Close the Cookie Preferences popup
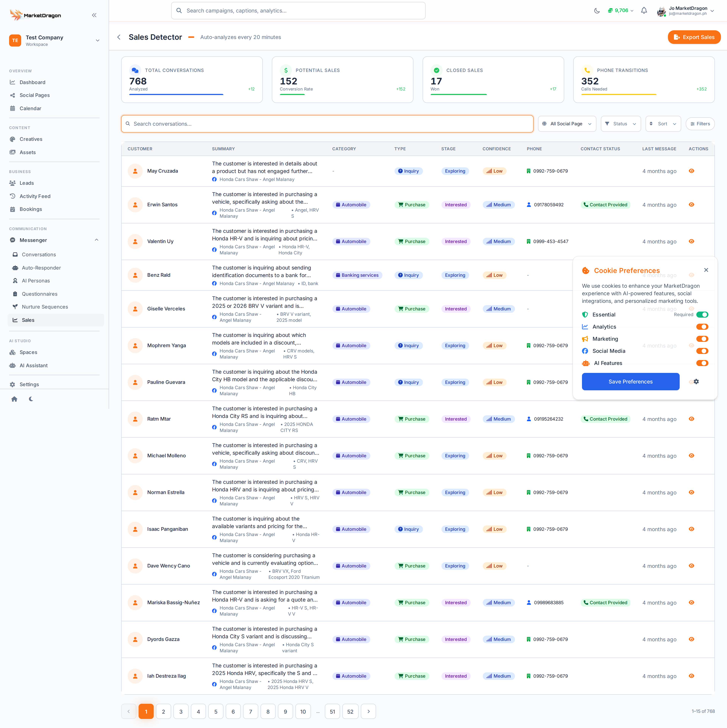The image size is (727, 728). pyautogui.click(x=706, y=270)
